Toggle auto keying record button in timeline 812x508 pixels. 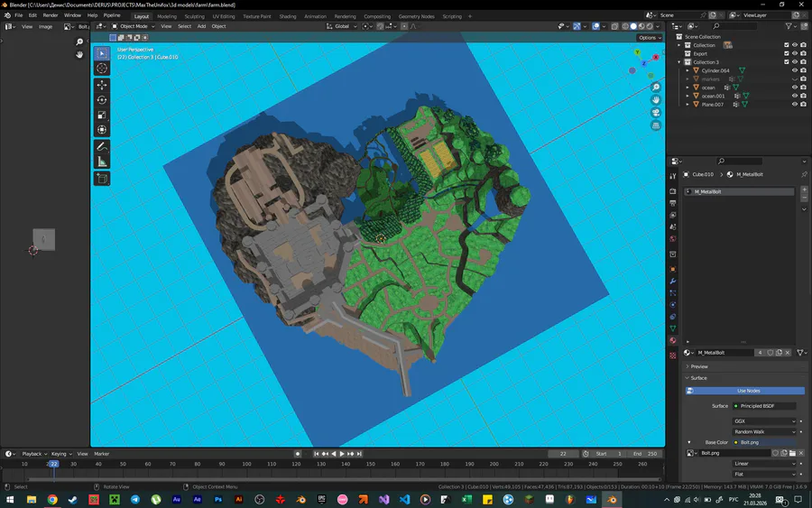click(297, 454)
